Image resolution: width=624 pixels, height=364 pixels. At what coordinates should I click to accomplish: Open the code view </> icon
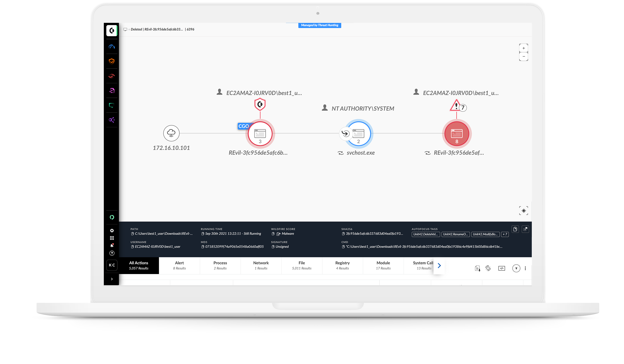click(x=502, y=268)
